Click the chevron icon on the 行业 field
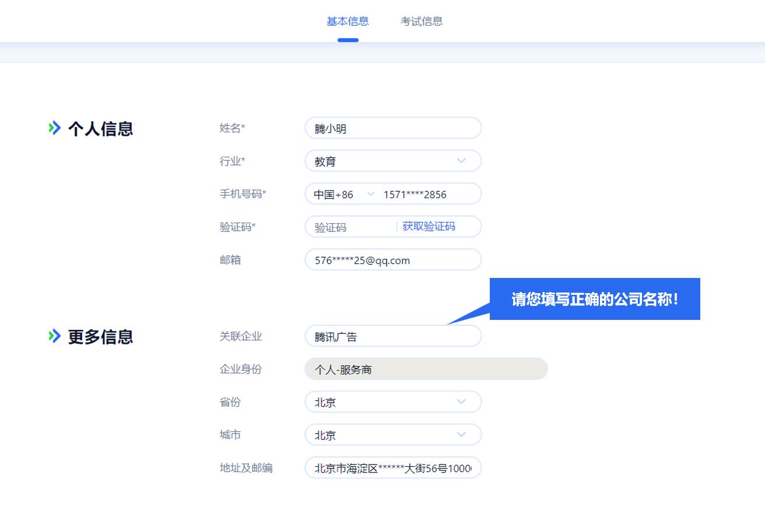765x532 pixels. pos(462,161)
